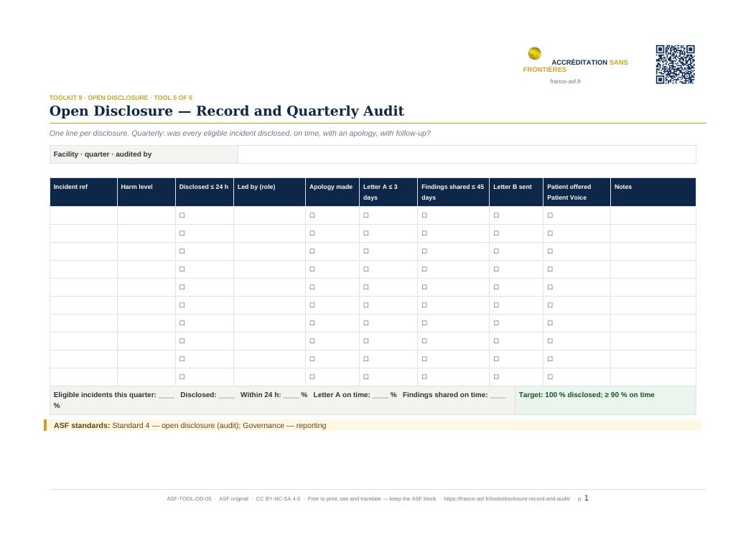Viewport: 756px width, 535px height.
Task: Click the Incident ref column header
Action: [x=83, y=192]
